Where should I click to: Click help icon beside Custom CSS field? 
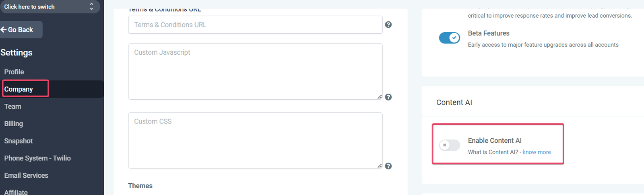(388, 166)
